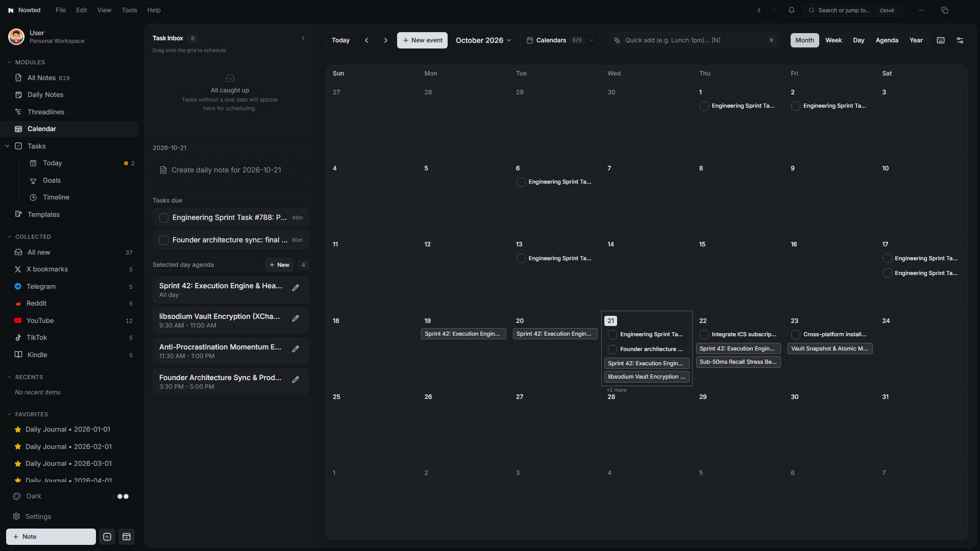Open calendar view settings sliders icon
This screenshot has width=980, height=551.
point(960,40)
